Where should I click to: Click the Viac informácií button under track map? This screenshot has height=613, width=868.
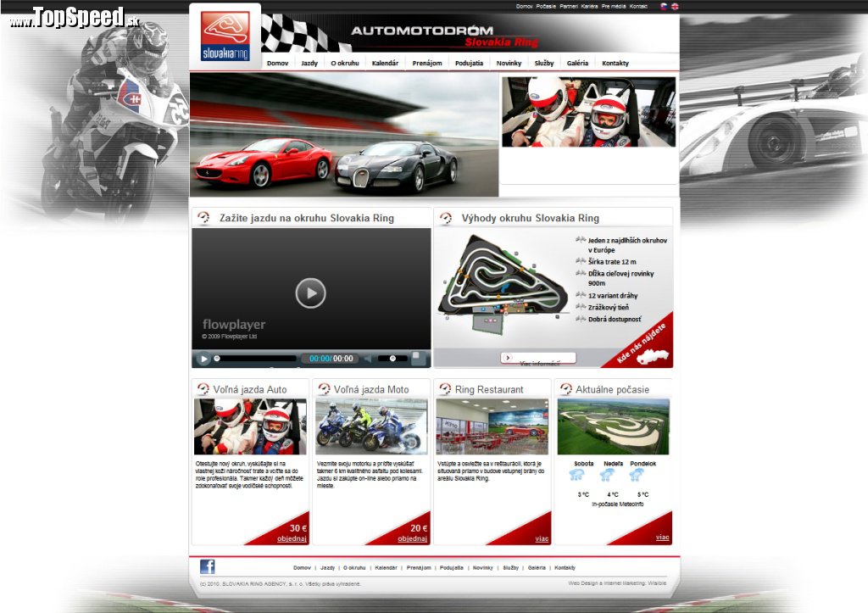point(538,359)
